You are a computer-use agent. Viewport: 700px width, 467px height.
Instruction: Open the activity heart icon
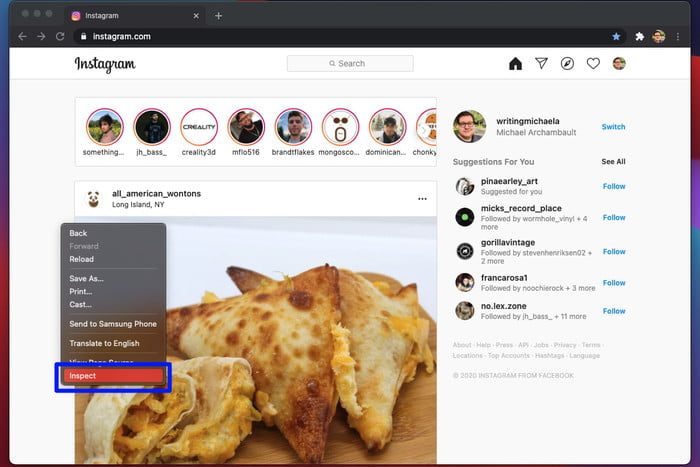(593, 64)
